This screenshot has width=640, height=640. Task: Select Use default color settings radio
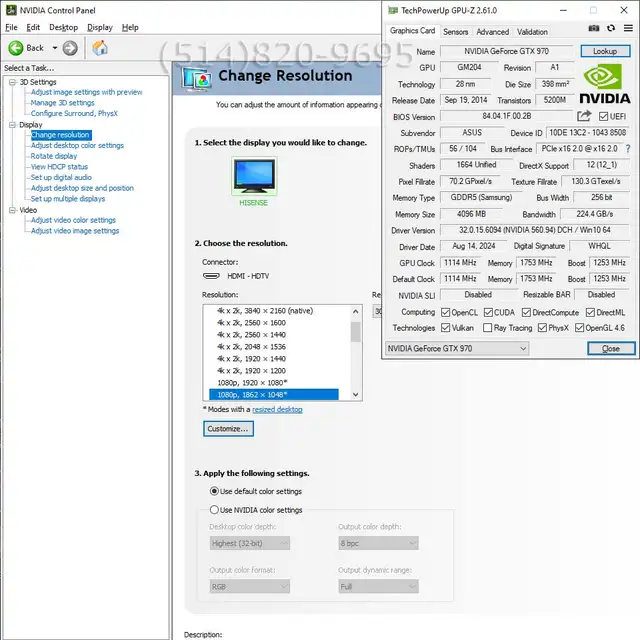click(x=214, y=491)
